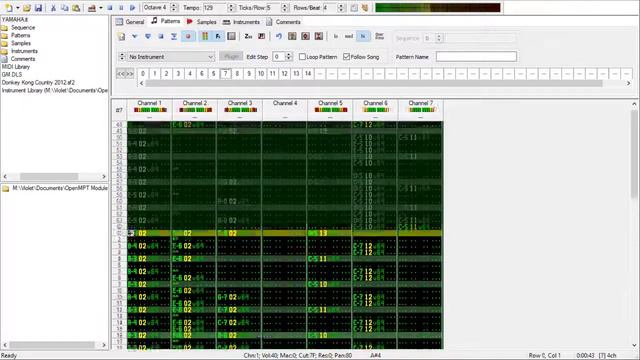640x360 pixels.
Task: Stop pattern playback in pattern toolbar
Action: [x=161, y=36]
